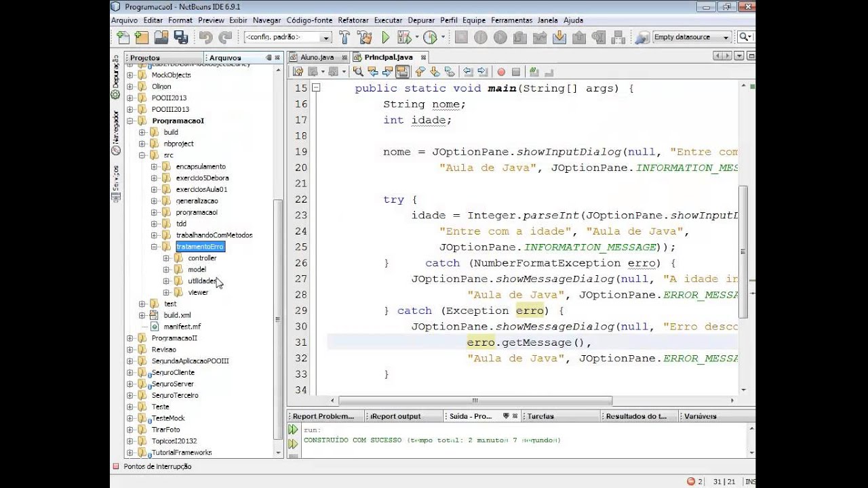Click the Last Edit location icon
The height and width of the screenshot is (488, 868).
(298, 72)
